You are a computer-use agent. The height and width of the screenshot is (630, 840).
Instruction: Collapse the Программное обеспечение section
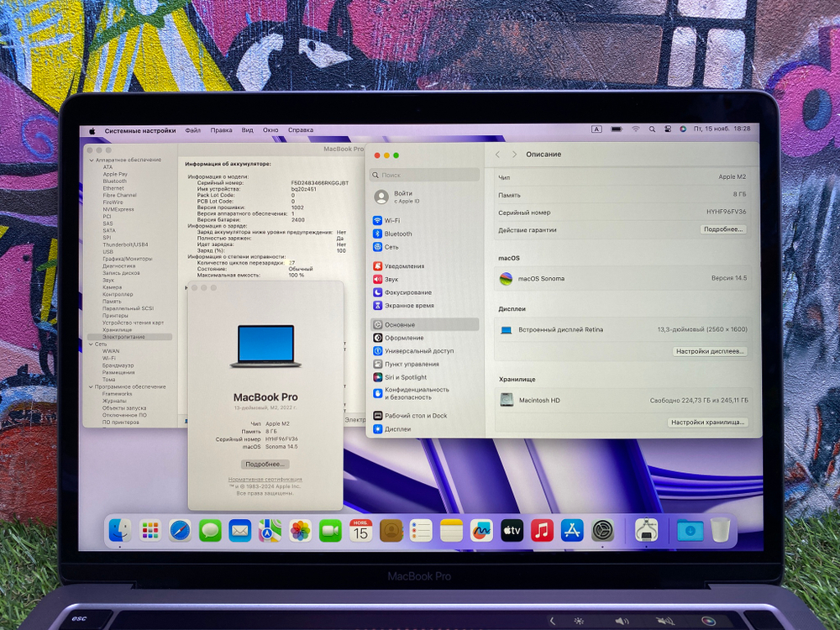92,387
